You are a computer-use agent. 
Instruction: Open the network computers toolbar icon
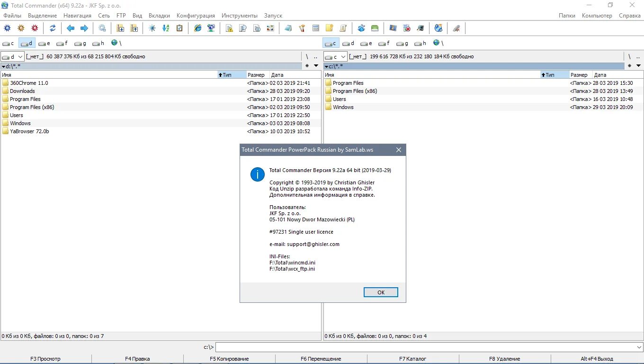coord(212,28)
